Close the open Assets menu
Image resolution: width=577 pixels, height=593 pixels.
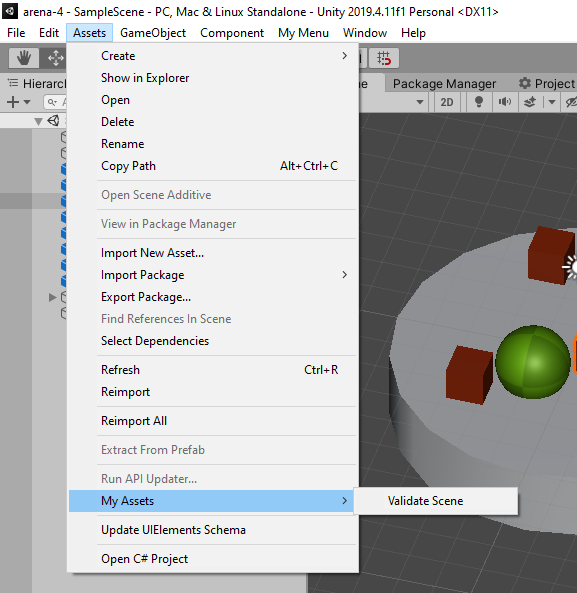pyautogui.click(x=90, y=33)
